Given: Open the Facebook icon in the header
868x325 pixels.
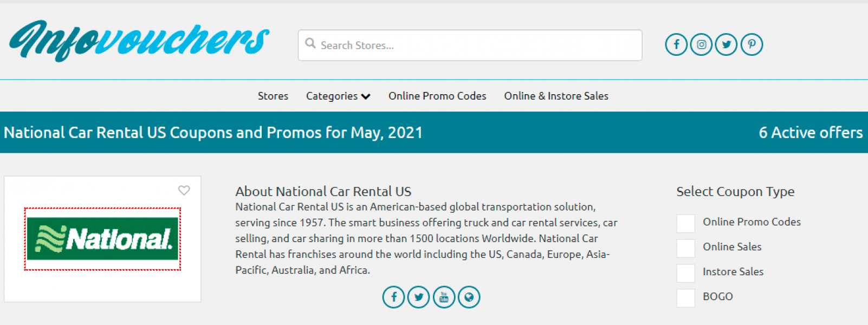Looking at the screenshot, I should coord(676,44).
